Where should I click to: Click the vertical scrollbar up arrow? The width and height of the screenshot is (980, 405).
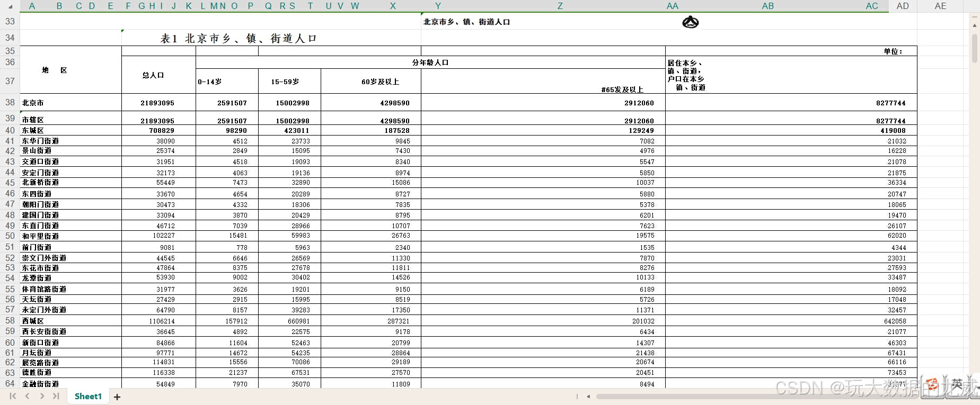pyautogui.click(x=975, y=25)
